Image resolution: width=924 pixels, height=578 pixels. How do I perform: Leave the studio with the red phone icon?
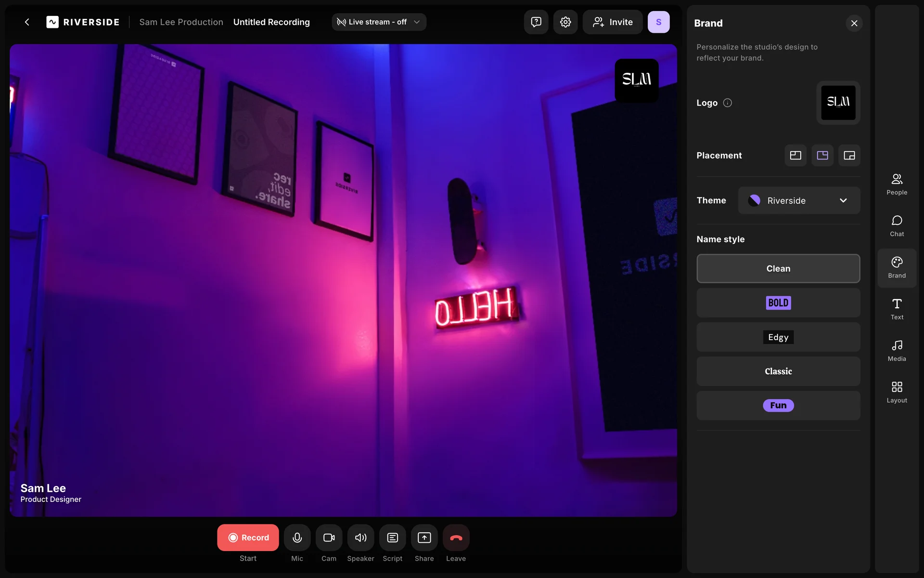point(456,538)
